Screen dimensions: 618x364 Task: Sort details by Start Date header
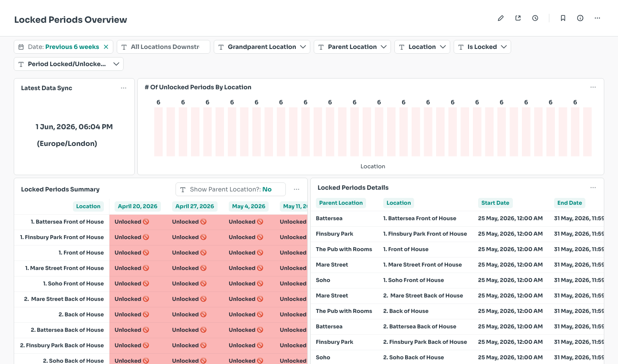(x=495, y=203)
